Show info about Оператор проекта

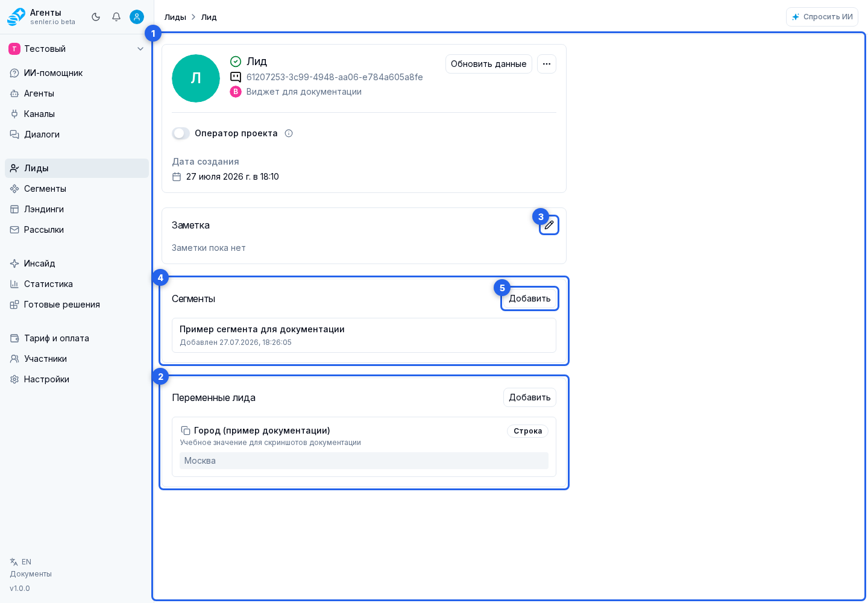[289, 133]
